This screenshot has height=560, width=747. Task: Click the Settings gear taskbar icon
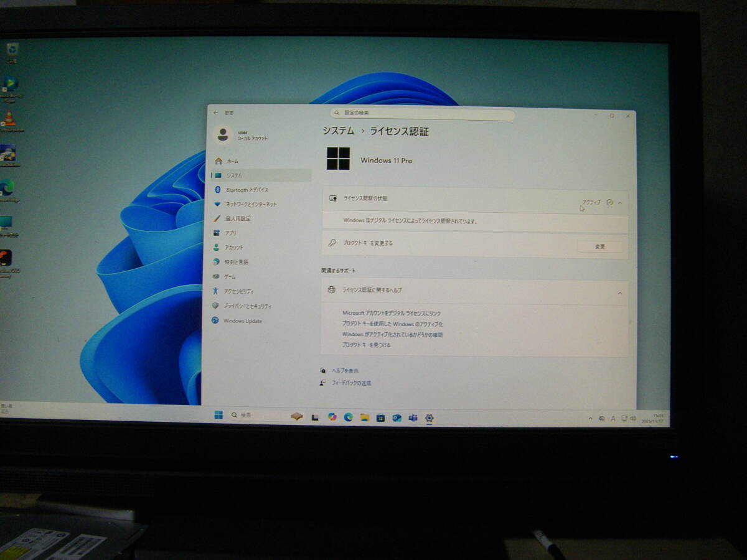coord(429,418)
